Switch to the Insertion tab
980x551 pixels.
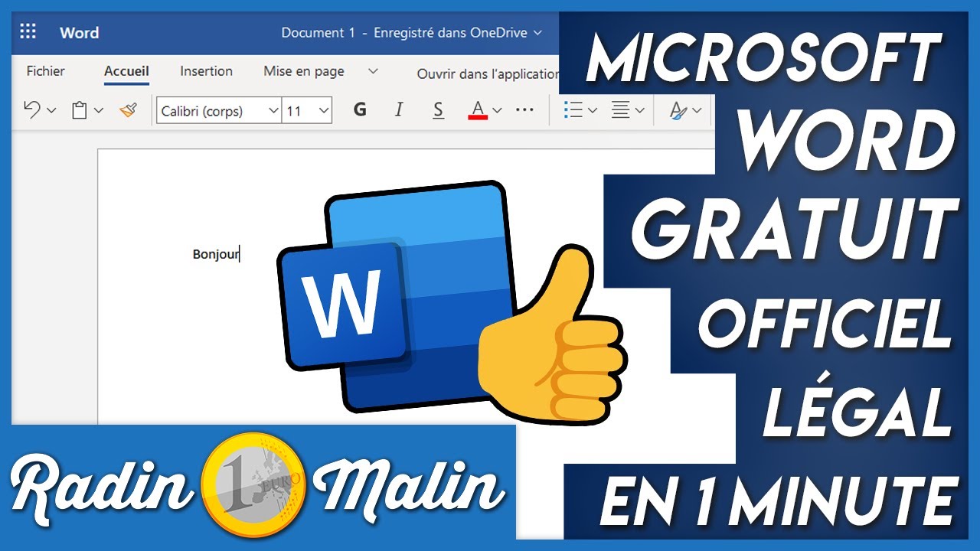point(206,71)
